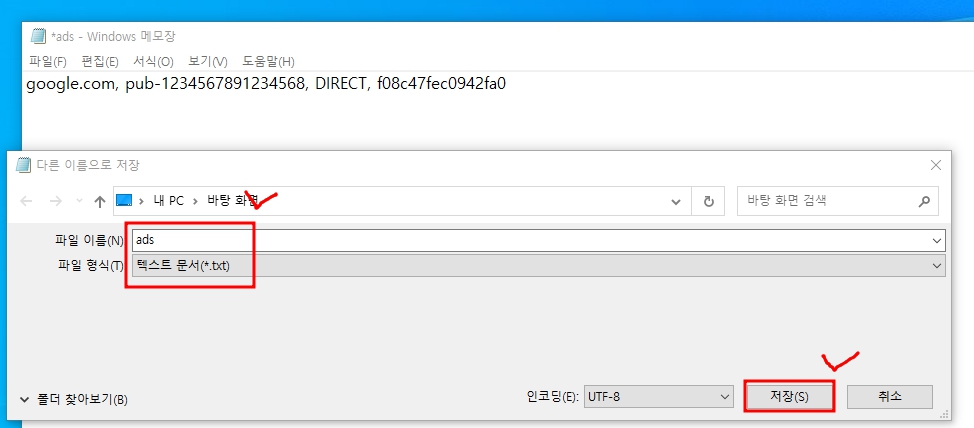
Task: Click the google.com ads.txt line in Notepad
Action: 266,84
